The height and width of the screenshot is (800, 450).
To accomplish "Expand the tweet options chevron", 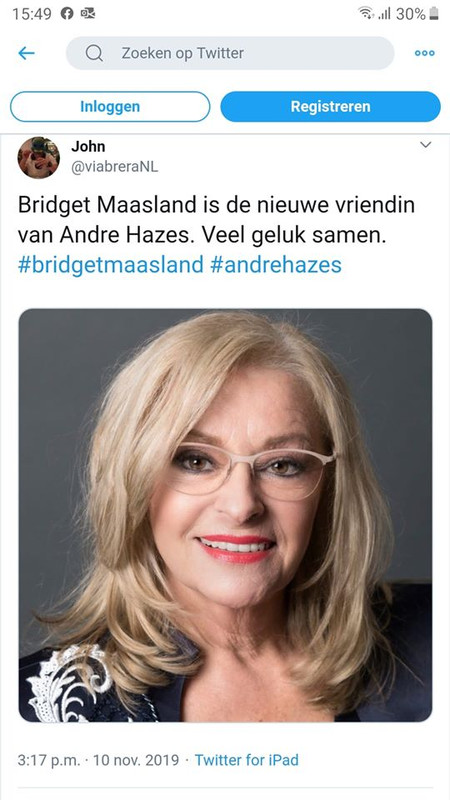I will coord(426,145).
